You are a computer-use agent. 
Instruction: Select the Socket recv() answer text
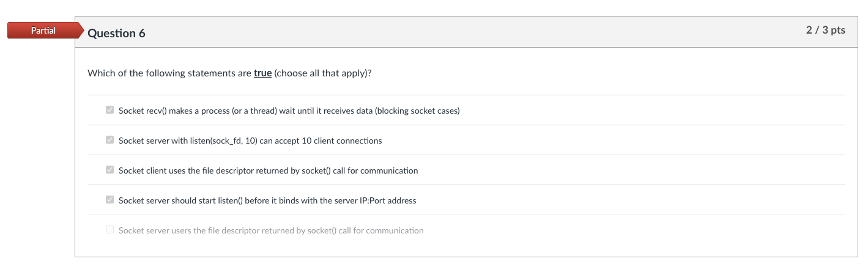(245, 111)
